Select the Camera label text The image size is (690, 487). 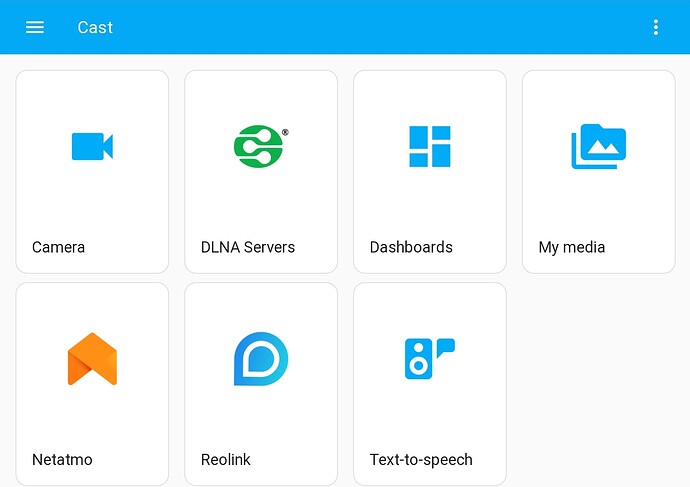[x=59, y=247]
